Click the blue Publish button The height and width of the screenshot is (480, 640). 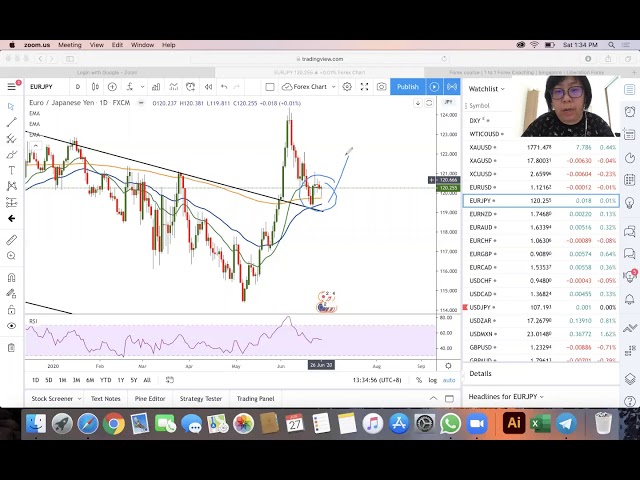click(x=407, y=87)
